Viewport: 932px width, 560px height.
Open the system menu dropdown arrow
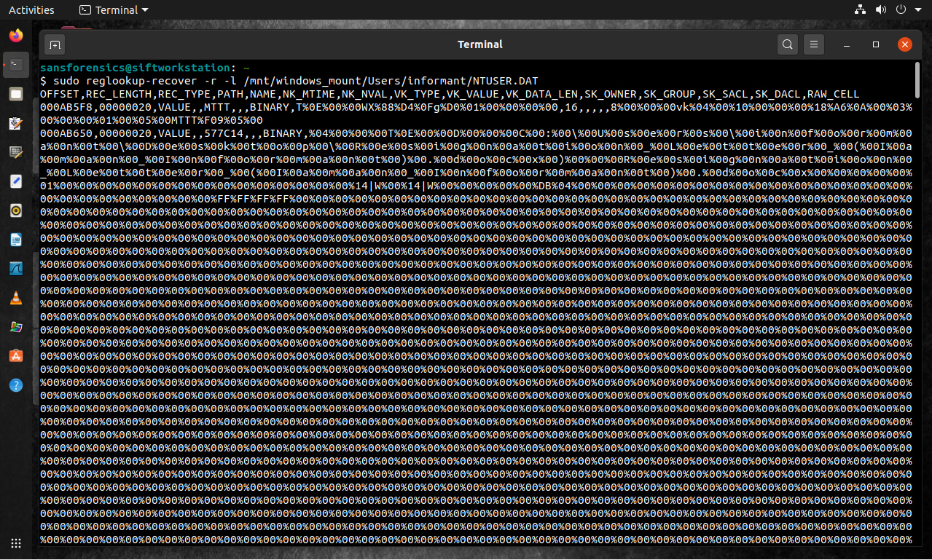[917, 9]
